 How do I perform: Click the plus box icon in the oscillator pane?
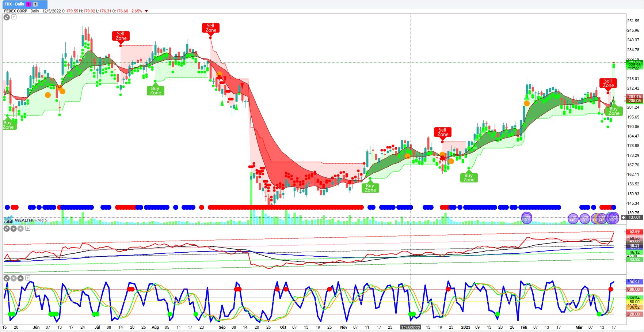(x=28, y=278)
